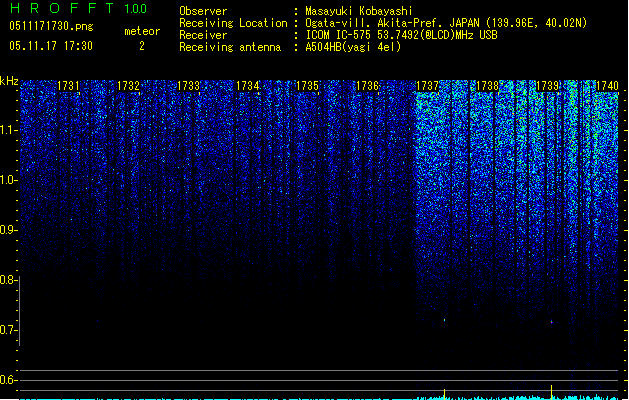This screenshot has width=629, height=400.
Task: Click the 0.9 frequency axis label
Action: (x=7, y=230)
